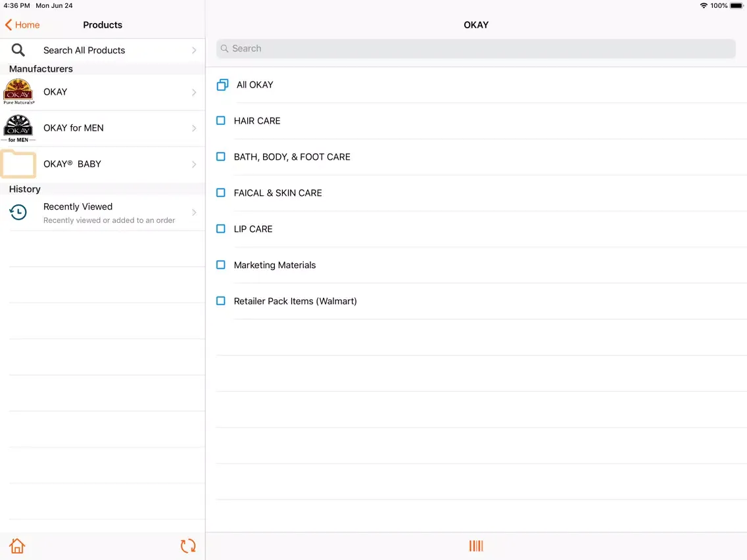The width and height of the screenshot is (747, 560).
Task: Click the Recently Viewed clock icon
Action: point(18,212)
